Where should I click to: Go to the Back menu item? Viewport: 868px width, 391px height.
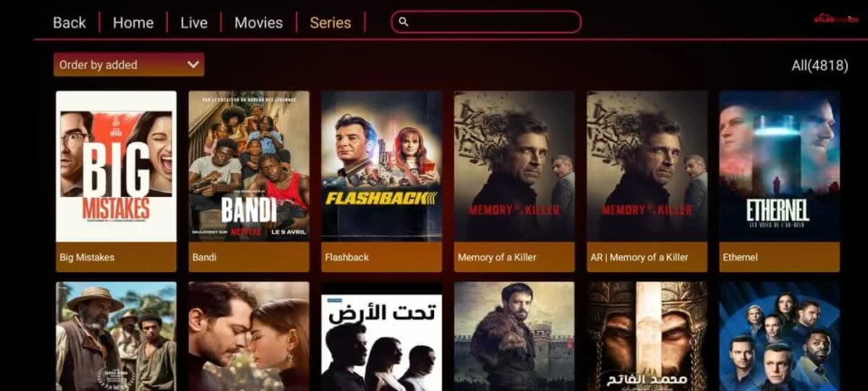coord(70,23)
